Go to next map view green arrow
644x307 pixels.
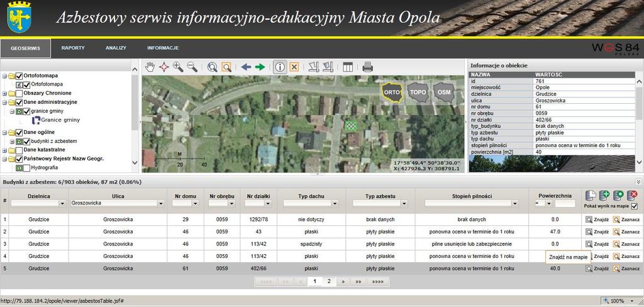260,67
